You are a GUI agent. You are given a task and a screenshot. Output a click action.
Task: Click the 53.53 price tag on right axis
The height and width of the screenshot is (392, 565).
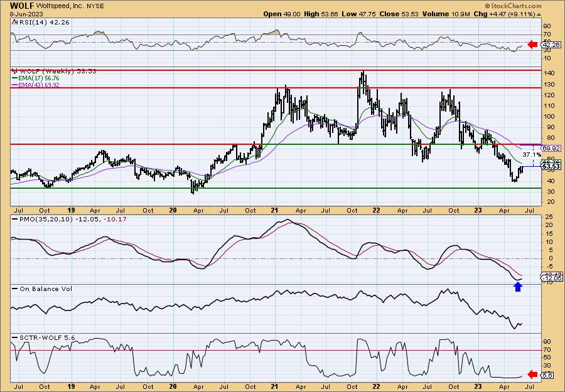551,167
